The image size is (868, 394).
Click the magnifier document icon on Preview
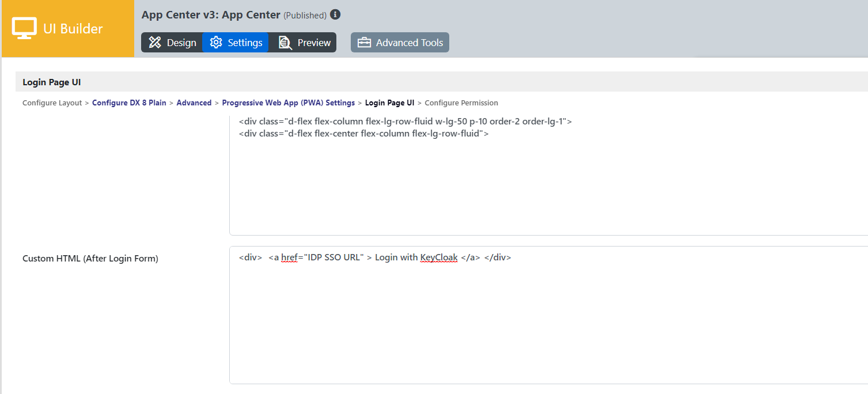285,43
